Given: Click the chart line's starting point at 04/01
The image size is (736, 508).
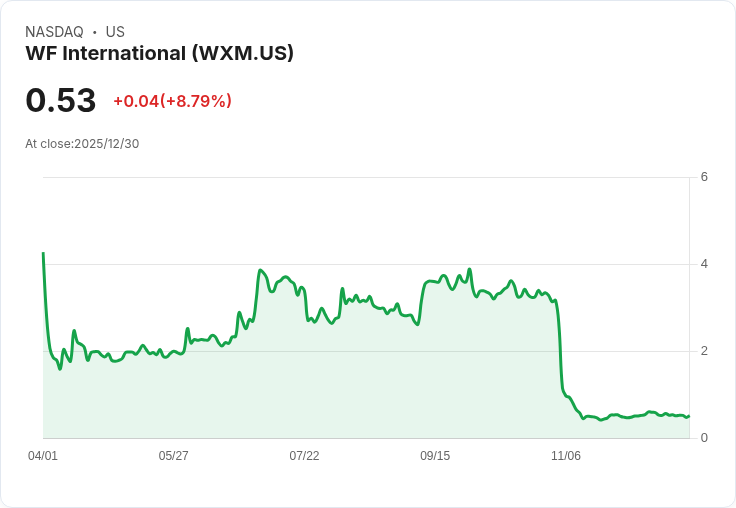Looking at the screenshot, I should coord(43,253).
